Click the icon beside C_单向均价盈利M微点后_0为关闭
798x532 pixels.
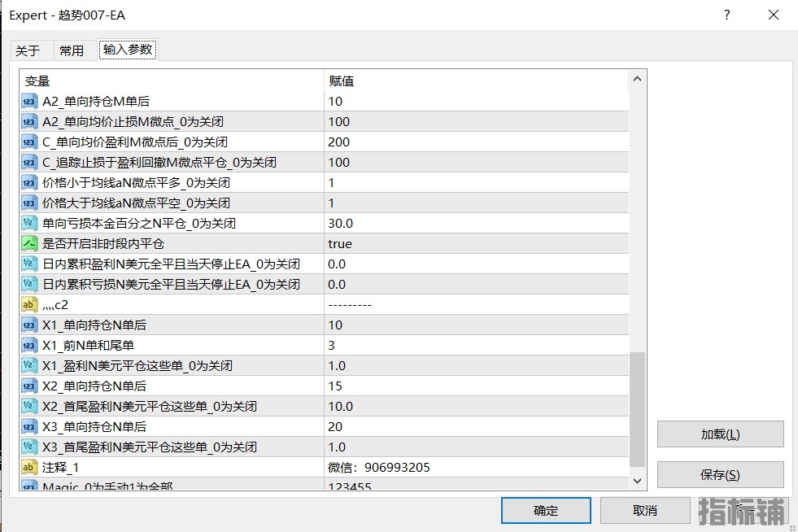[x=29, y=142]
